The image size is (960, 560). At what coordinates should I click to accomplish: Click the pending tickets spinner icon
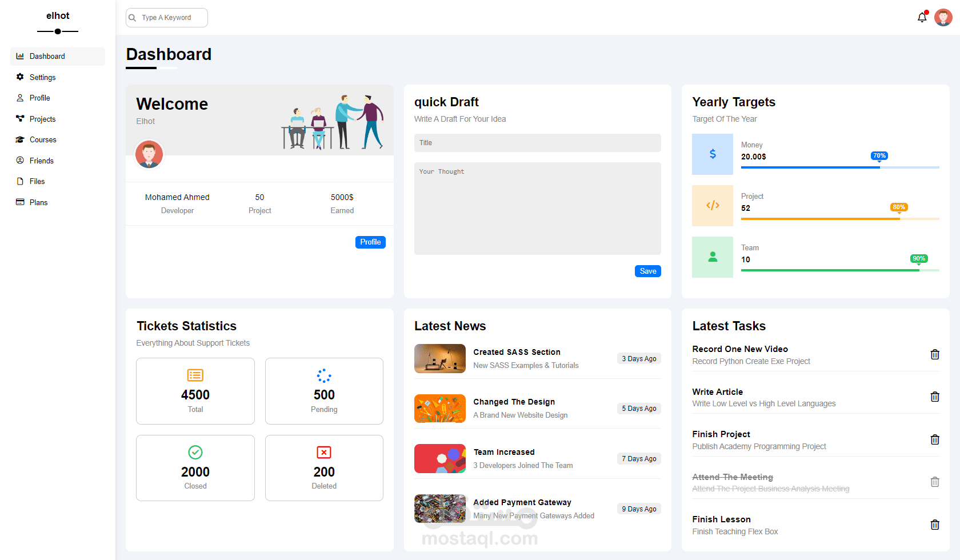pyautogui.click(x=324, y=375)
